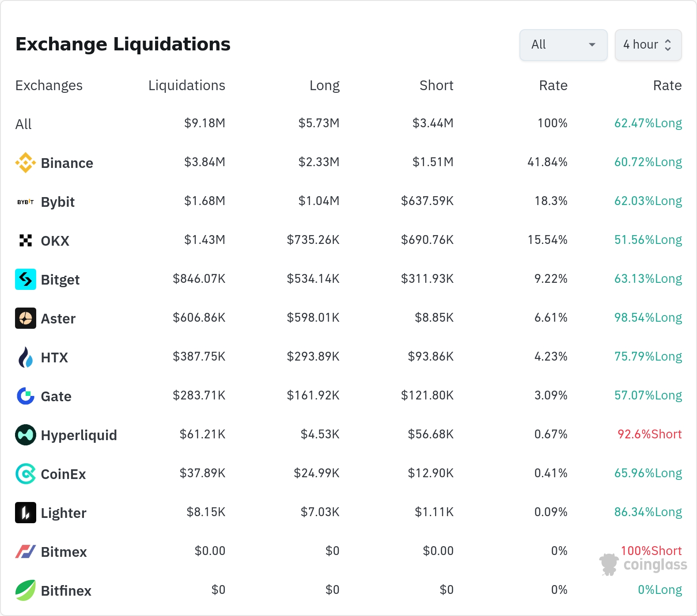
Task: Sort by the Long column header
Action: coord(324,85)
